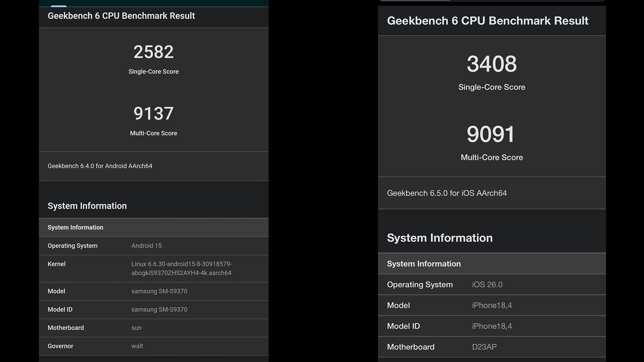Click 'iPhone18,4' in the Model ID row
Screen dimensions: 644x362
pos(492,326)
